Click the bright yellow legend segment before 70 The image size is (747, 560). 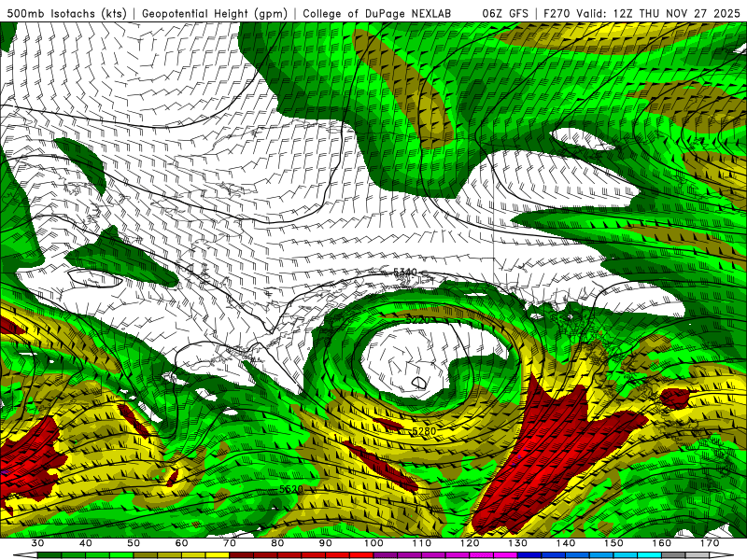coord(218,555)
